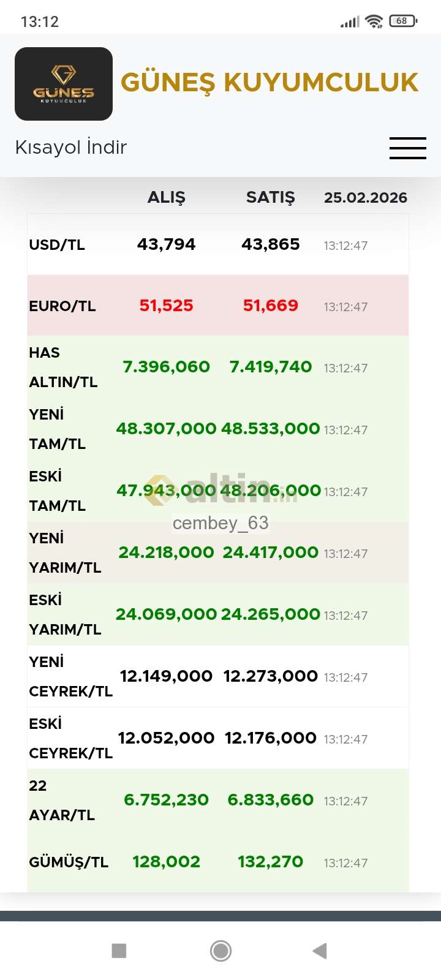Select the USD/TL row

tap(217, 245)
